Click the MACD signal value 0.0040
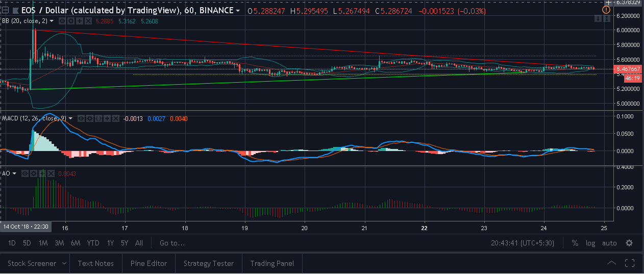644x274 pixels. (178, 118)
